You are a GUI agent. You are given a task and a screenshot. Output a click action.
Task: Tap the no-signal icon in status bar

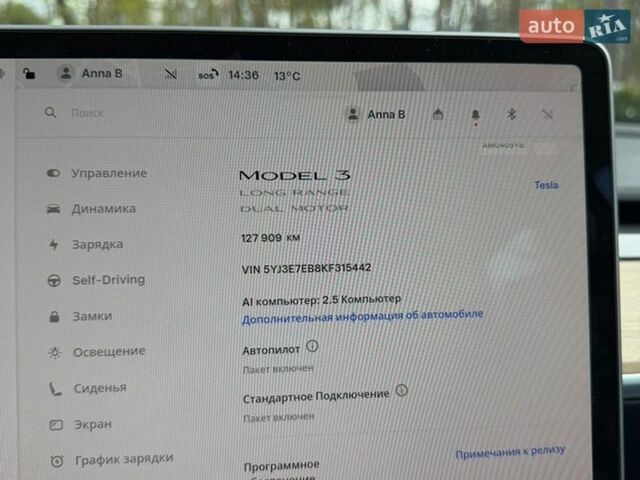[x=171, y=74]
